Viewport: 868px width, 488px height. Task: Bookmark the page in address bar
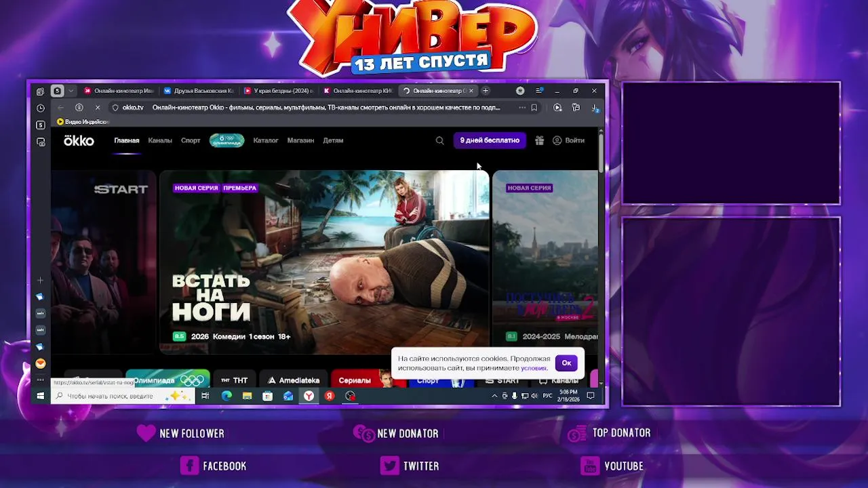(534, 107)
